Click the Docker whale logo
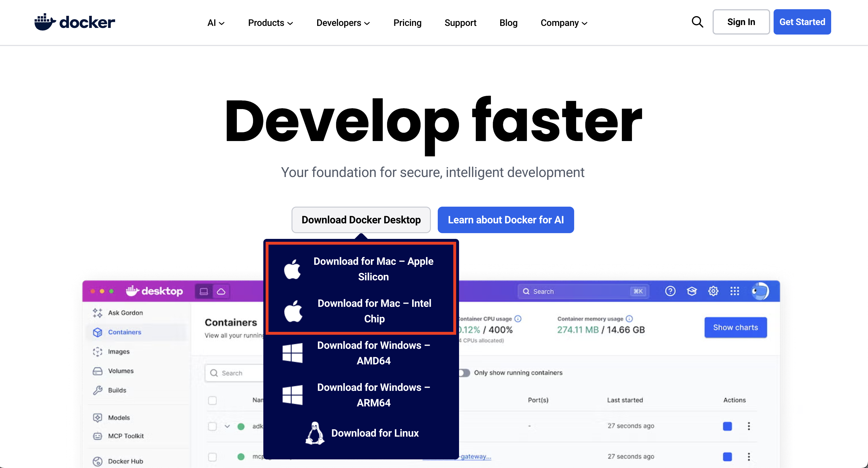868x468 pixels. coord(75,22)
